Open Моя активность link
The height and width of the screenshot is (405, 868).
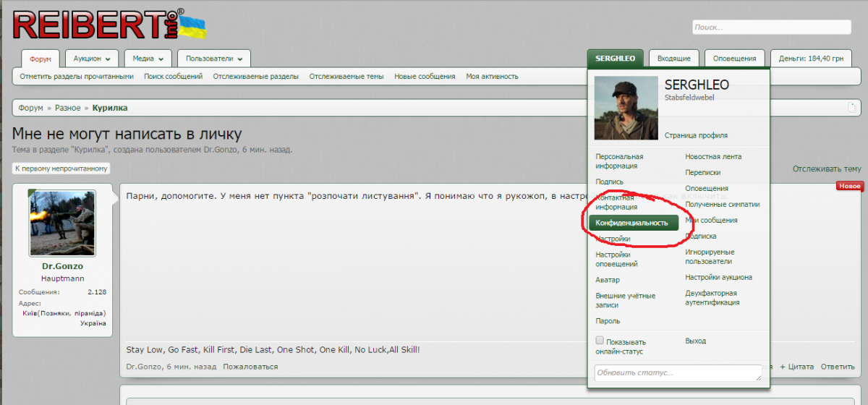pyautogui.click(x=492, y=76)
